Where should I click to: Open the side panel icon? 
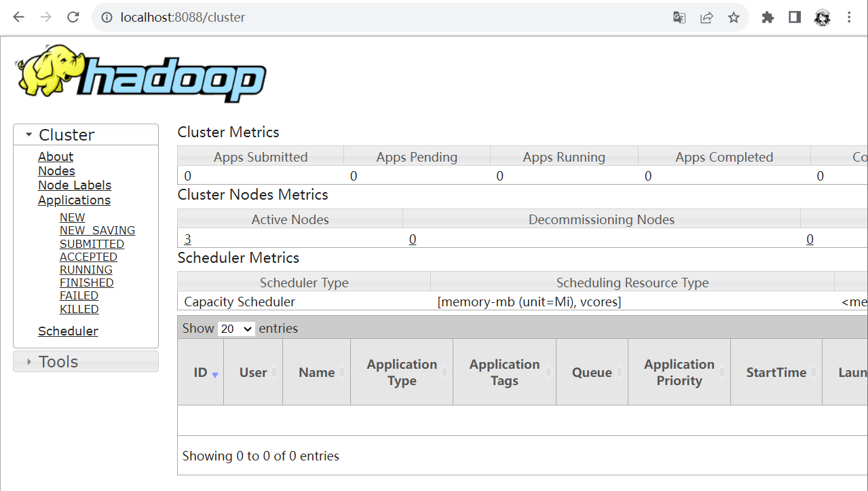(x=795, y=17)
